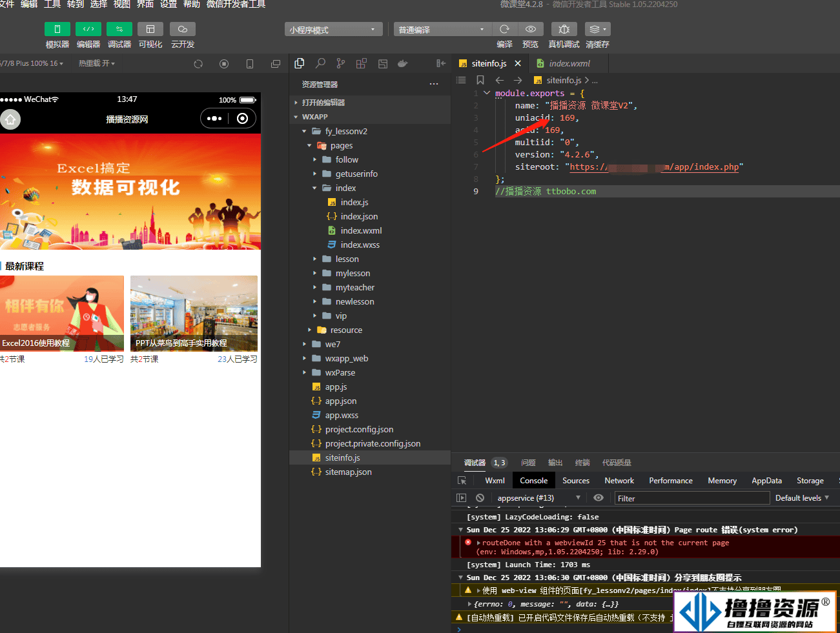This screenshot has height=633, width=840.
Task: Switch to the Sources devtools tab
Action: point(576,481)
